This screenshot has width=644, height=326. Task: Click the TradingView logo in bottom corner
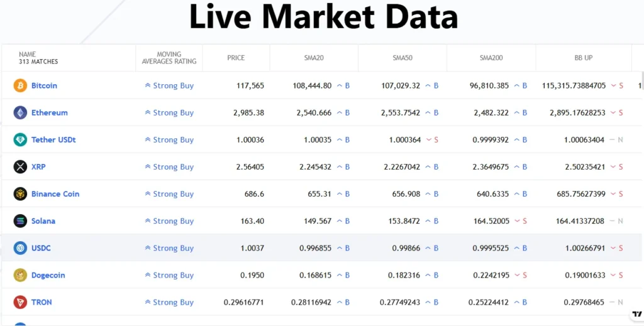pyautogui.click(x=636, y=314)
